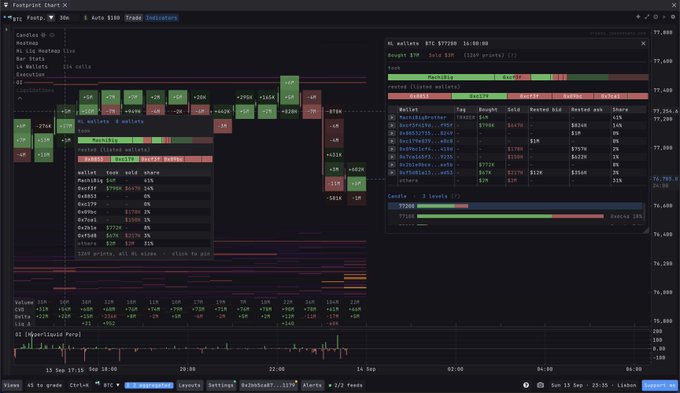680x393 pixels.
Task: Open the Footp. chart type dropdown arrow
Action: coord(51,18)
